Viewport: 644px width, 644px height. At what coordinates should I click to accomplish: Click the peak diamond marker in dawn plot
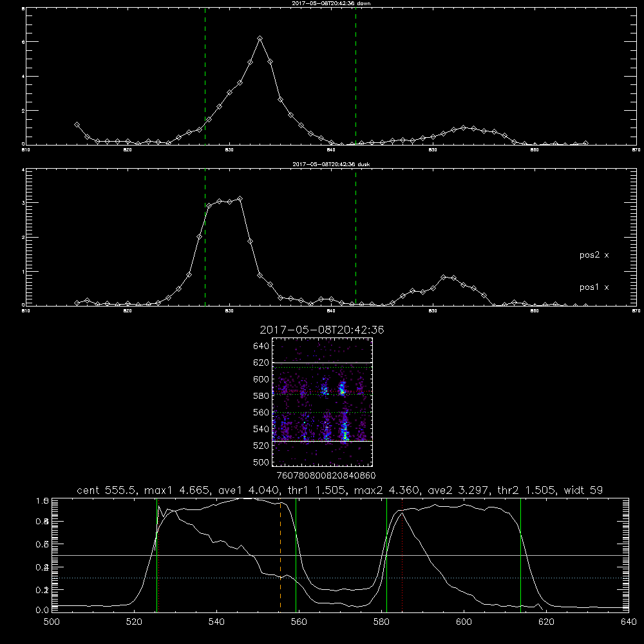click(260, 38)
